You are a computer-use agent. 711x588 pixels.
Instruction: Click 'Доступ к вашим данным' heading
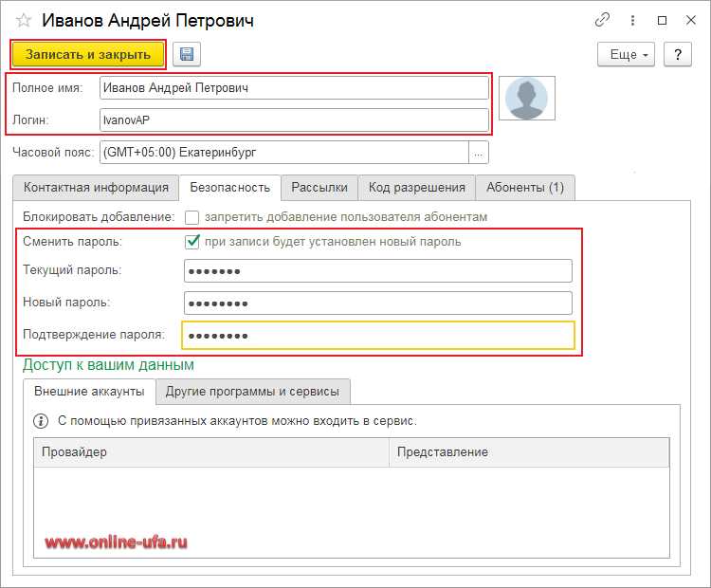108,365
